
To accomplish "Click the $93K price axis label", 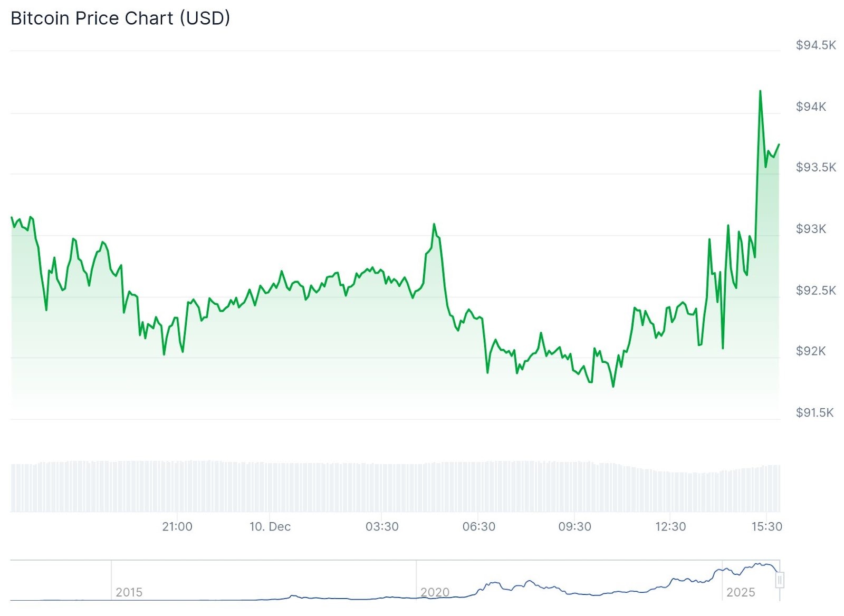I will pos(811,229).
